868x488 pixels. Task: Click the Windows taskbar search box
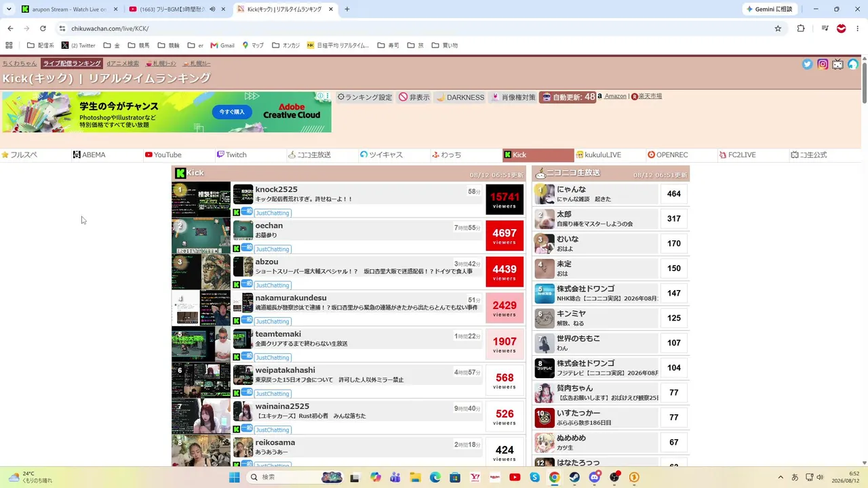294,477
